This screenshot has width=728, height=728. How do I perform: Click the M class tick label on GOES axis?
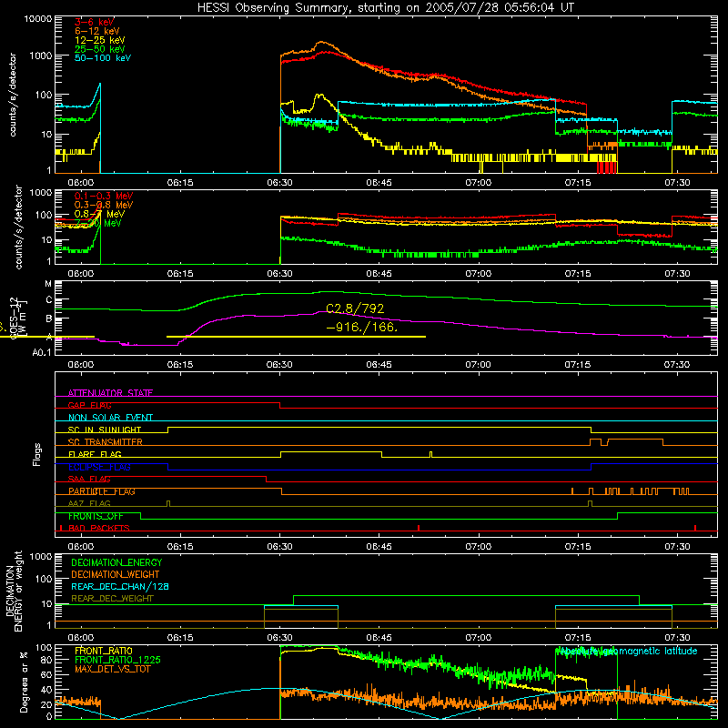(48, 284)
